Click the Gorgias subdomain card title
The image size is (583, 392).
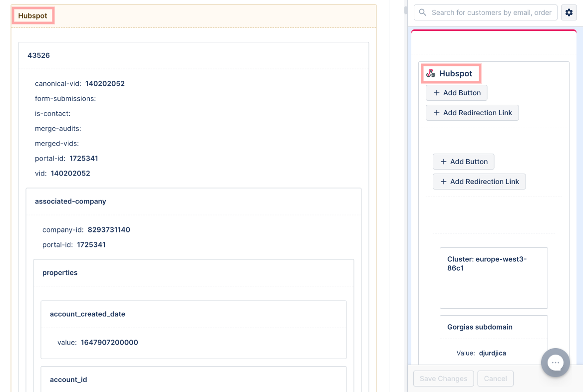tap(480, 327)
